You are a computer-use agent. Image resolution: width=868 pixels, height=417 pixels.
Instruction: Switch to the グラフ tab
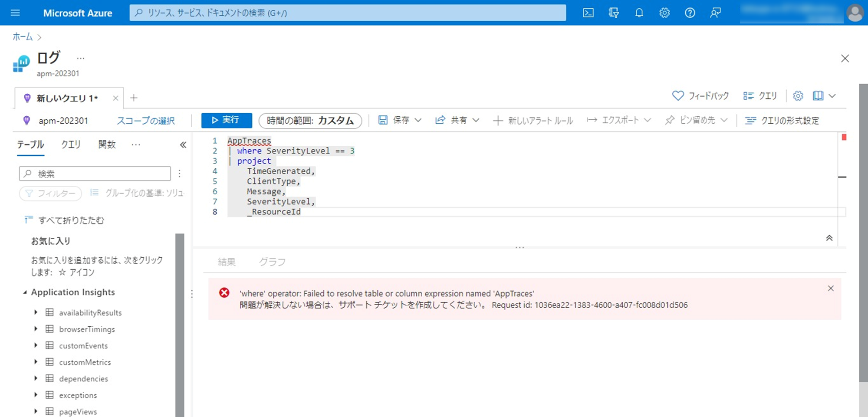(272, 262)
